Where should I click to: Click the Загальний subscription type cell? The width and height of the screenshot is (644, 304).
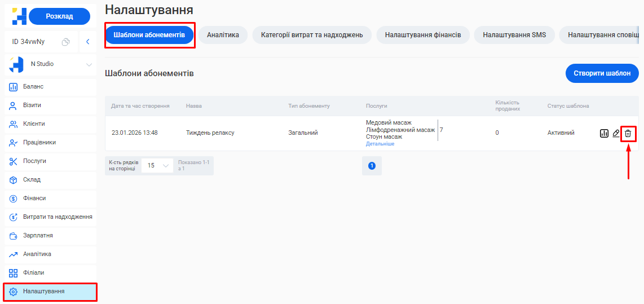click(303, 133)
